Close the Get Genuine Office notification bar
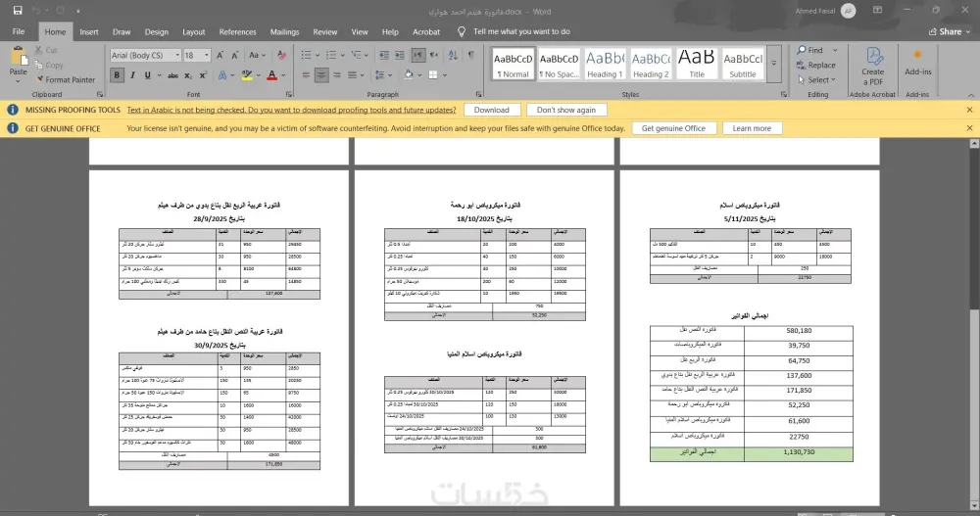Viewport: 980px width, 516px height. click(969, 128)
